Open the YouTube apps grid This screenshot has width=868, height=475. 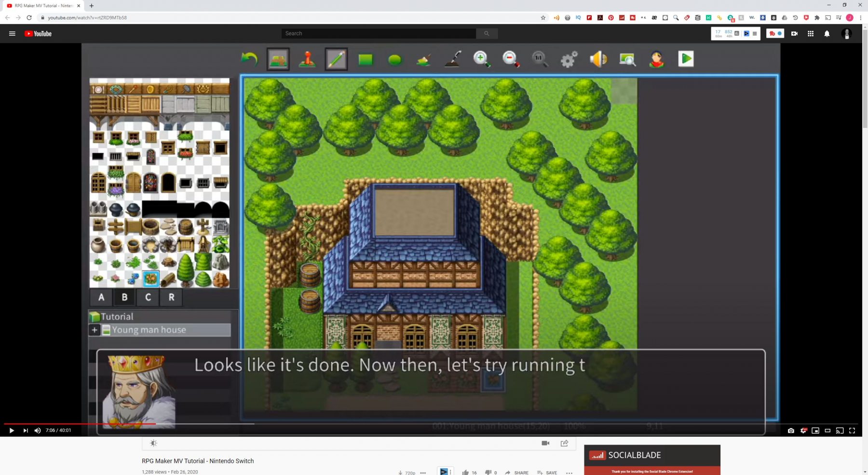pyautogui.click(x=811, y=34)
